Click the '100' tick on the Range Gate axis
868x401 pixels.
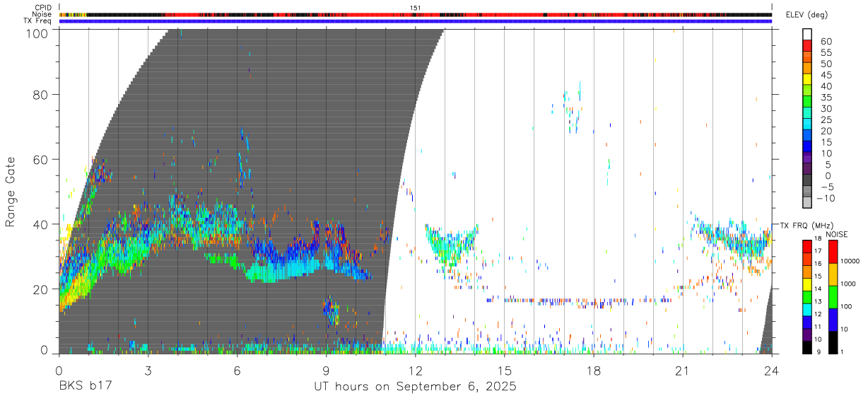click(37, 33)
